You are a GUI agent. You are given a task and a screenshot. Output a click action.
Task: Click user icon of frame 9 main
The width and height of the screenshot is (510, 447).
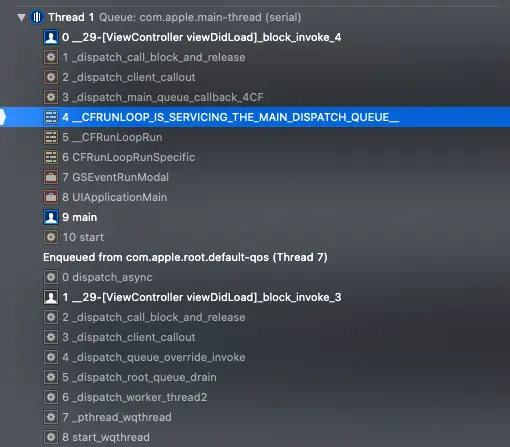click(51, 217)
